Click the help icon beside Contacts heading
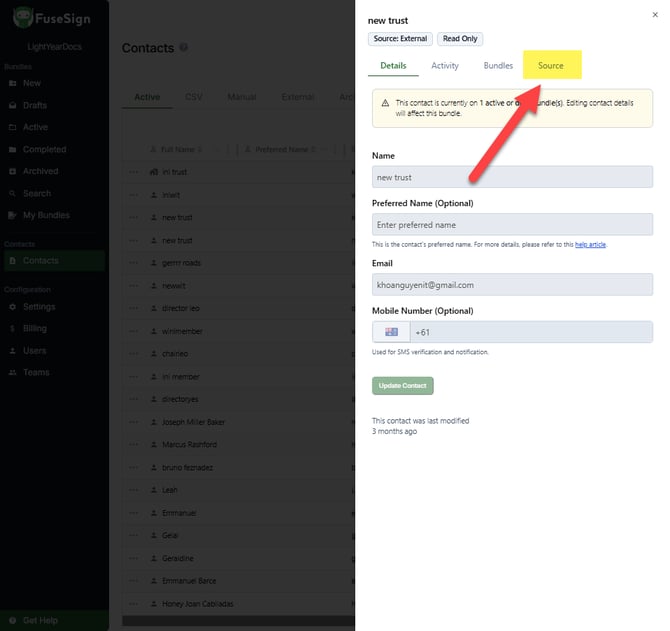 [x=184, y=47]
